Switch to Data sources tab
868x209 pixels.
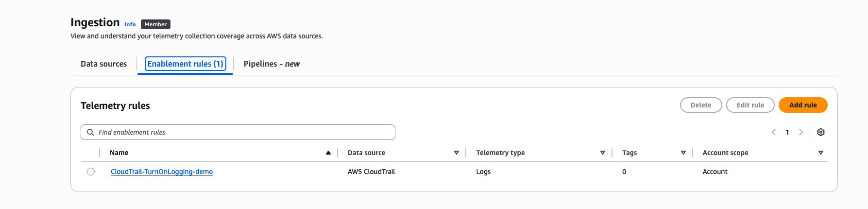click(103, 64)
